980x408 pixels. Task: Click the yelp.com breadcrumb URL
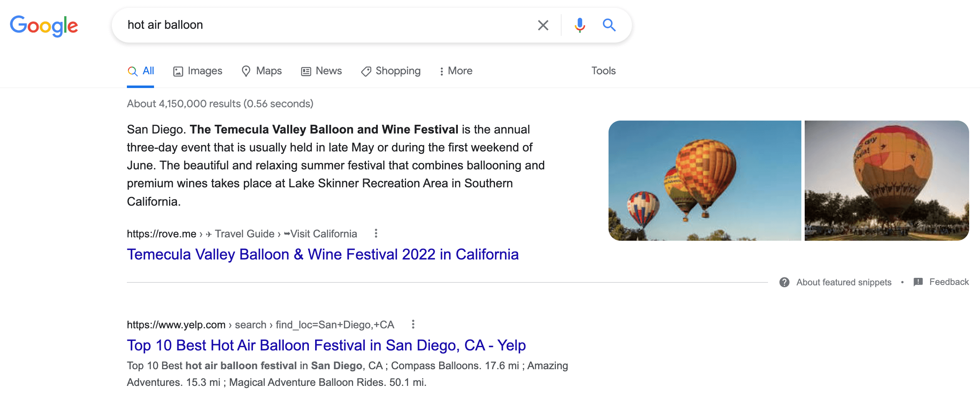click(x=260, y=325)
